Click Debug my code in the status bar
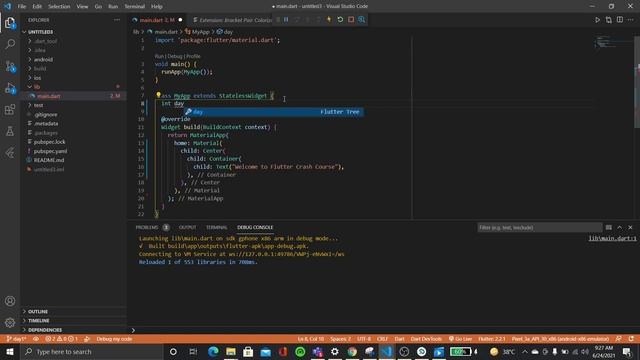This screenshot has width=640, height=360. pyautogui.click(x=114, y=339)
